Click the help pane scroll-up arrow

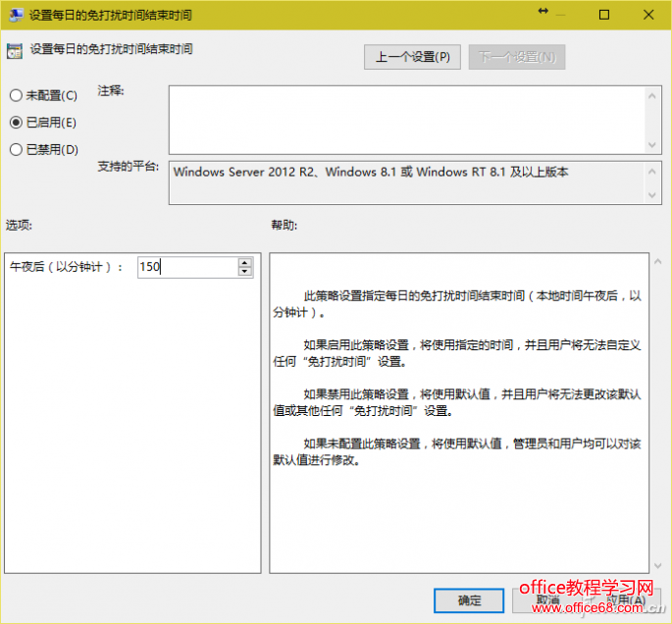click(658, 261)
